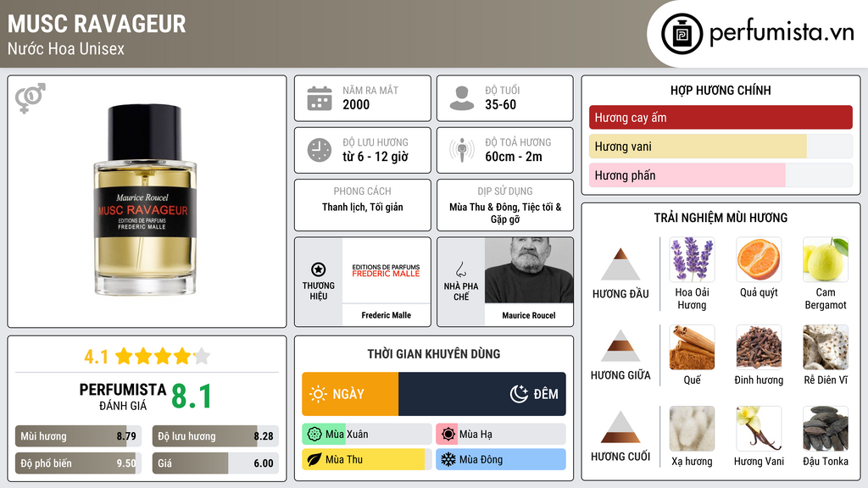Click the Thời gian khuyên dùng heading
Viewport: 868px width, 488px height.
(434, 354)
